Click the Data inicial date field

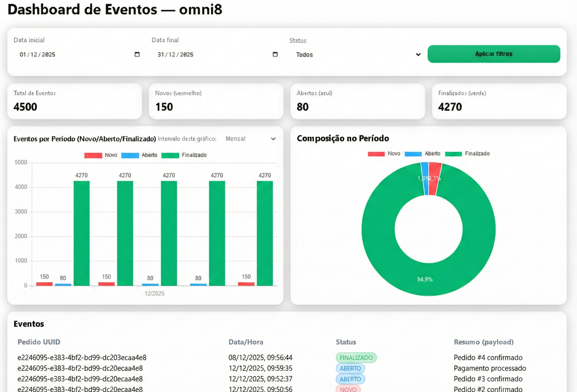pyautogui.click(x=72, y=54)
